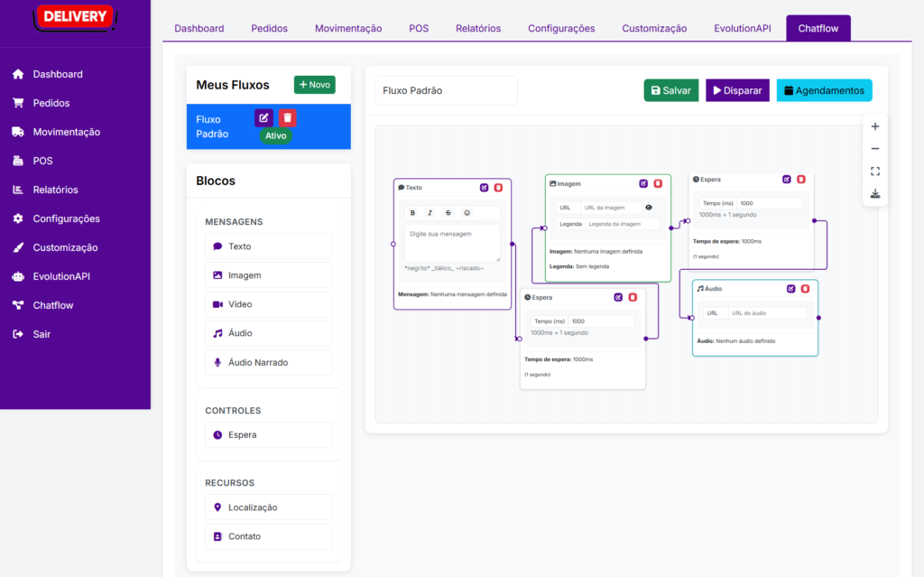Remove the Texto node with its red trash icon
Image resolution: width=924 pixels, height=577 pixels.
498,188
